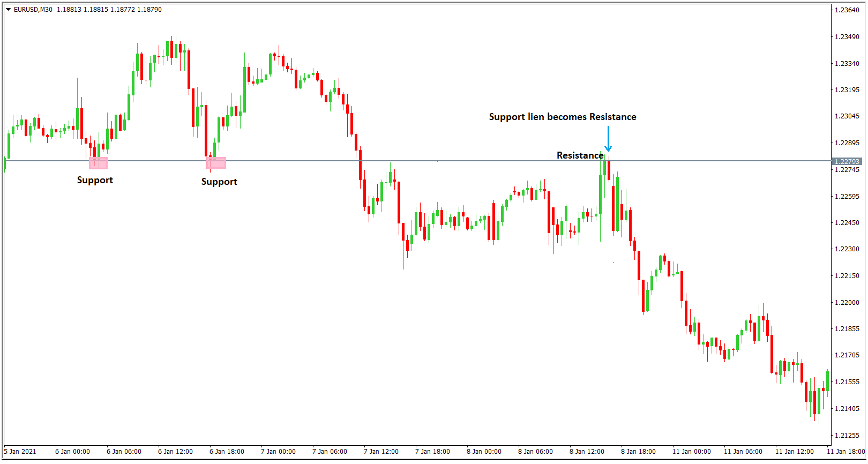This screenshot has width=868, height=464.
Task: Select the Support label below the second pink zone
Action: (219, 182)
